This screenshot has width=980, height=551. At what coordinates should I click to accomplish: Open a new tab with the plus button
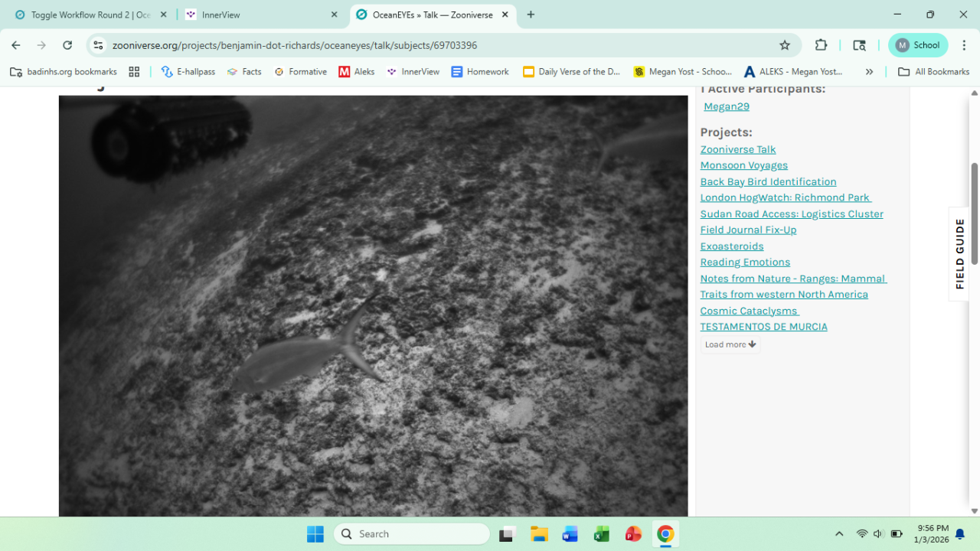pos(531,15)
